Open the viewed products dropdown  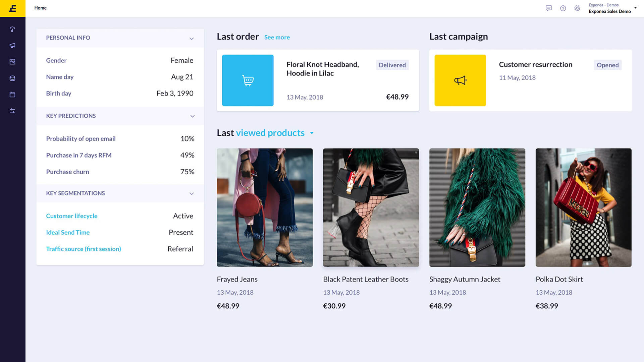point(312,133)
